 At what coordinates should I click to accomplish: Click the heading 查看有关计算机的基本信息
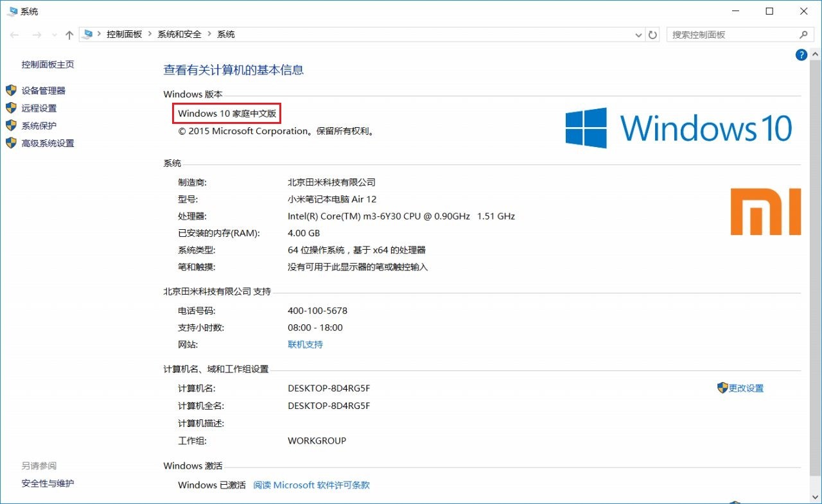pyautogui.click(x=234, y=70)
